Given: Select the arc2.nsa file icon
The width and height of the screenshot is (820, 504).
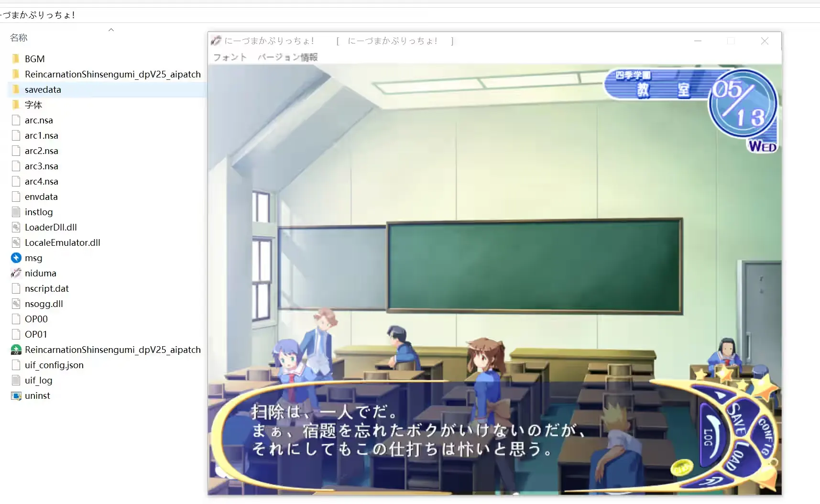Looking at the screenshot, I should (x=16, y=151).
